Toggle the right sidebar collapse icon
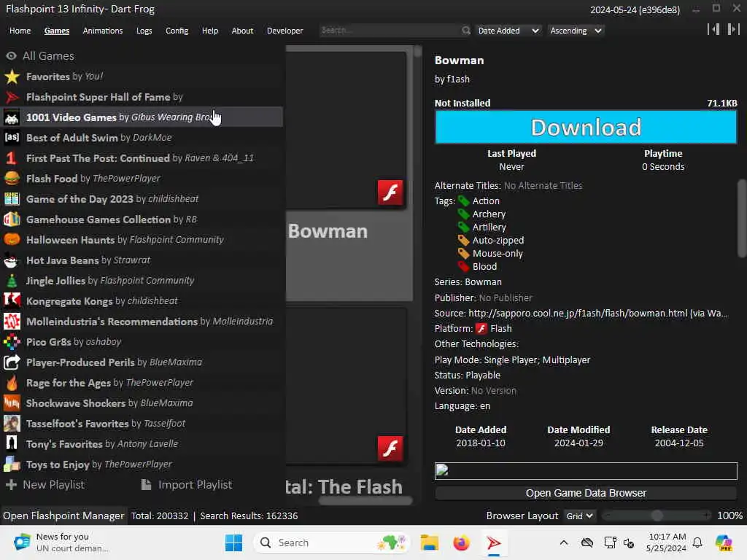747x560 pixels. (734, 29)
